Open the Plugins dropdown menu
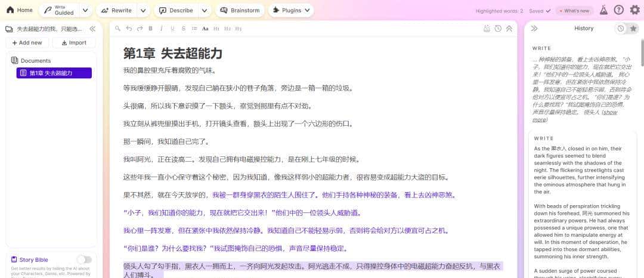Viewport: 644px width, 278px height. point(291,10)
